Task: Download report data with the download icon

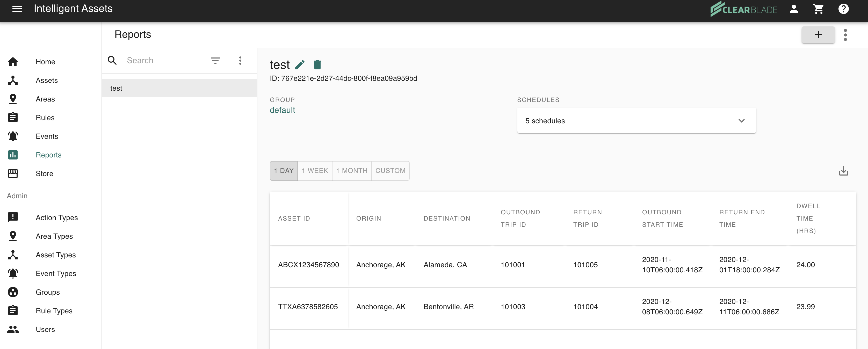Action: point(843,171)
